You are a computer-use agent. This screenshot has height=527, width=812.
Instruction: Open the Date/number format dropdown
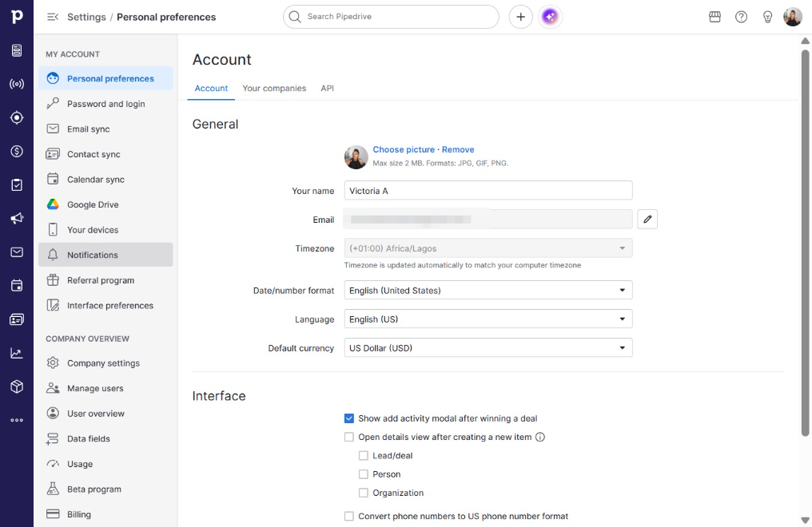click(488, 290)
